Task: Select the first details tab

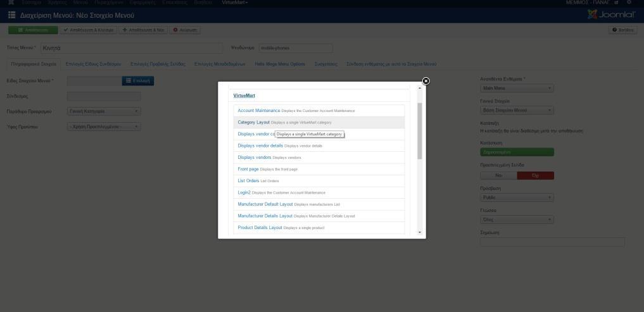Action: 34,64
